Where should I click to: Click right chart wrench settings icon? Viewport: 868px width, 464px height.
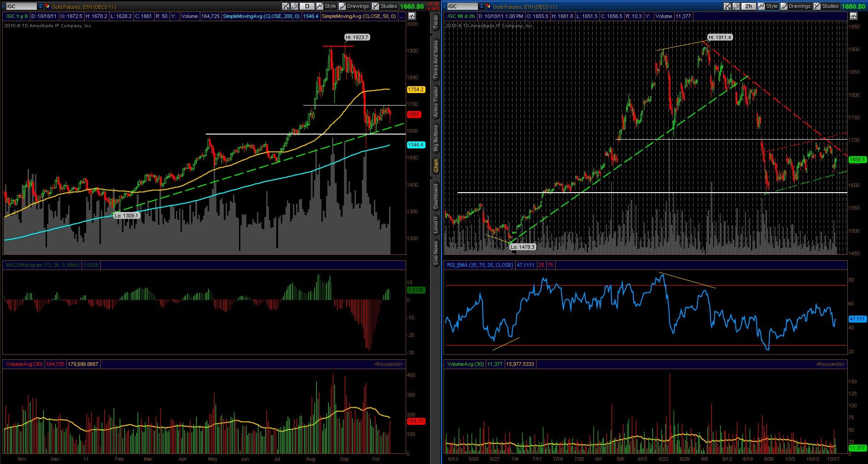(x=736, y=6)
